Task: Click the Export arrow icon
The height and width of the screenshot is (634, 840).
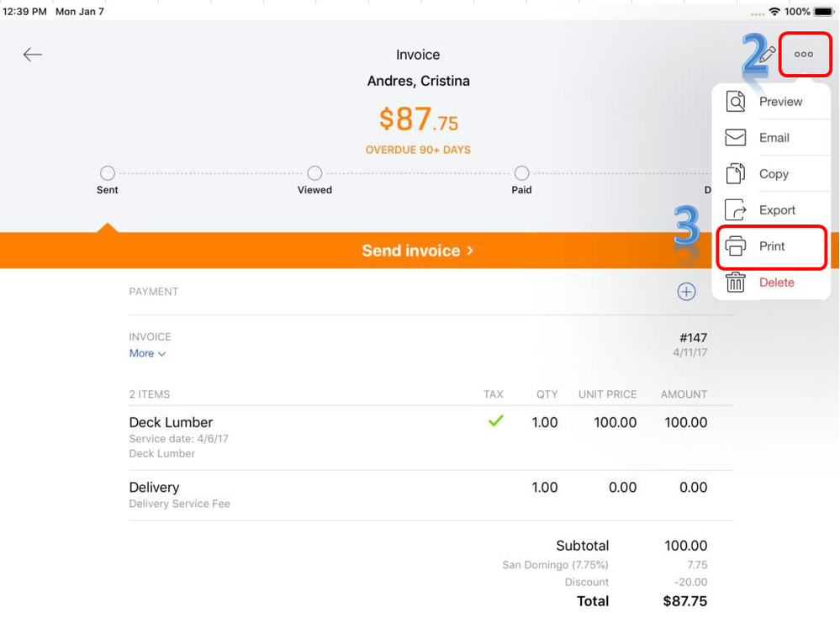Action: tap(736, 210)
